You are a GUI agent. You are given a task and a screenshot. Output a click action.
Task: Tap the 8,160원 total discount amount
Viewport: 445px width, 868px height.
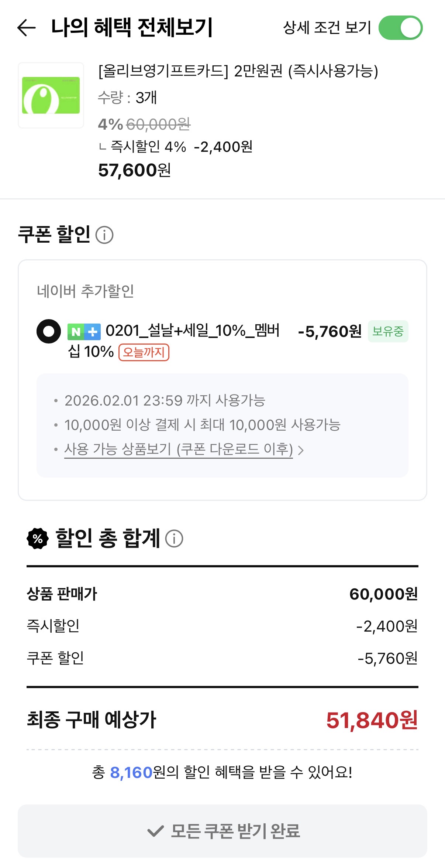click(131, 772)
